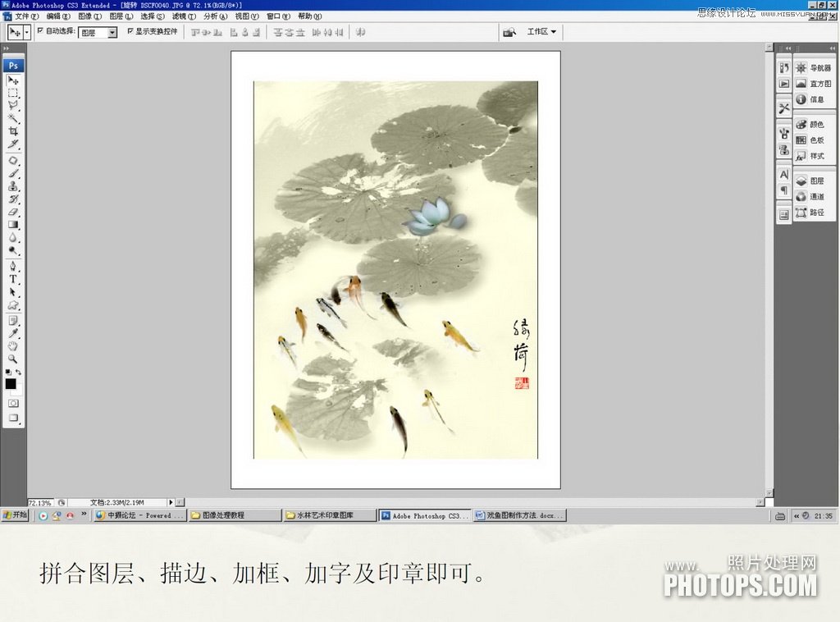Expand the Move tool options arrow

26,31
